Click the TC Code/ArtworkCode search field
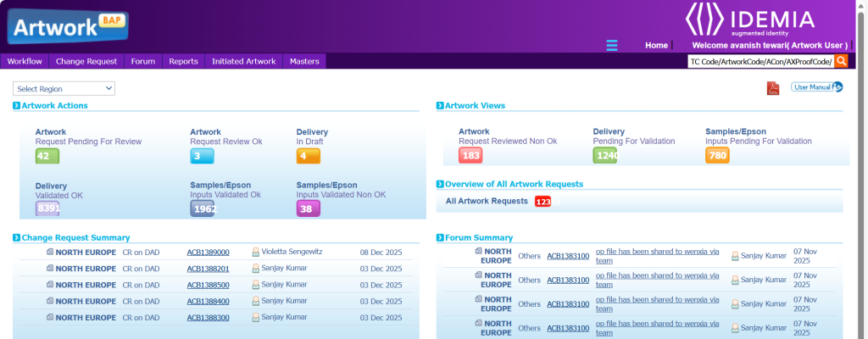The height and width of the screenshot is (339, 868). (x=760, y=61)
